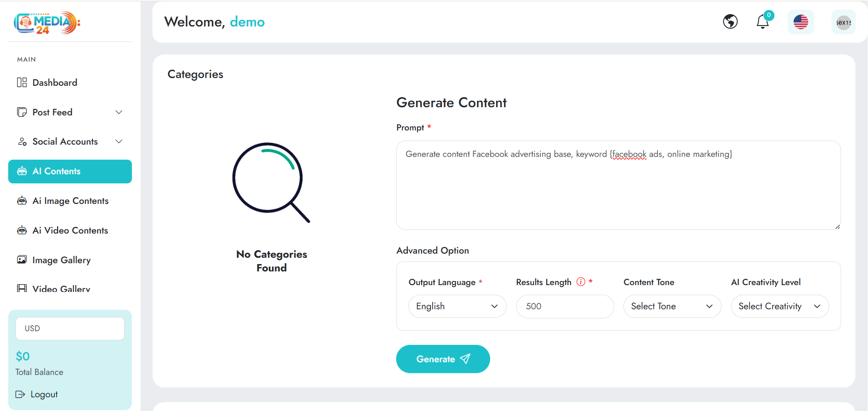Viewport: 868px width, 411px height.
Task: Click into the Results Length field
Action: tap(565, 307)
